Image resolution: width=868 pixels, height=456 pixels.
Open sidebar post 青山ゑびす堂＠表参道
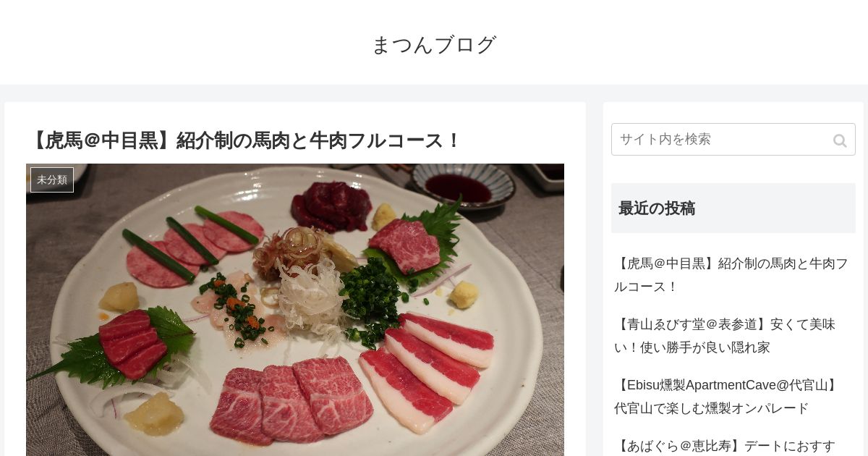(x=725, y=336)
